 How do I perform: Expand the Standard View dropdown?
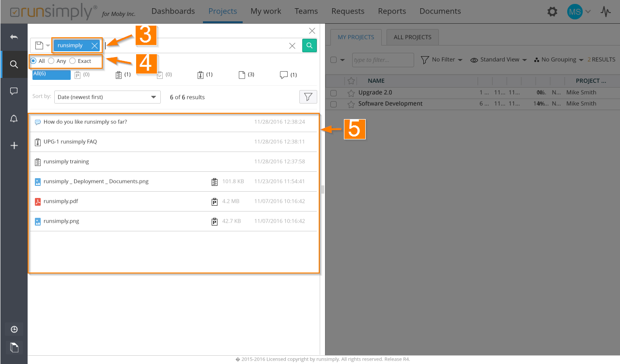pos(498,60)
